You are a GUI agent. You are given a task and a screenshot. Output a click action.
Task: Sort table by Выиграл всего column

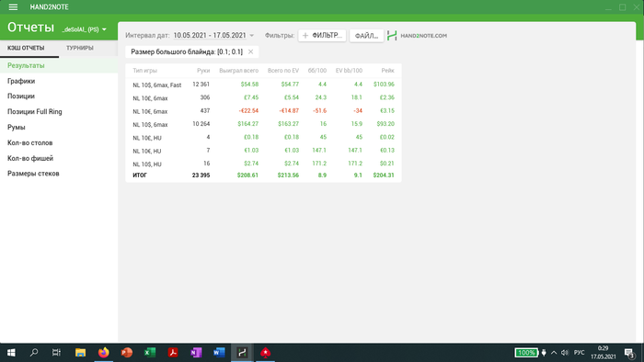(238, 71)
